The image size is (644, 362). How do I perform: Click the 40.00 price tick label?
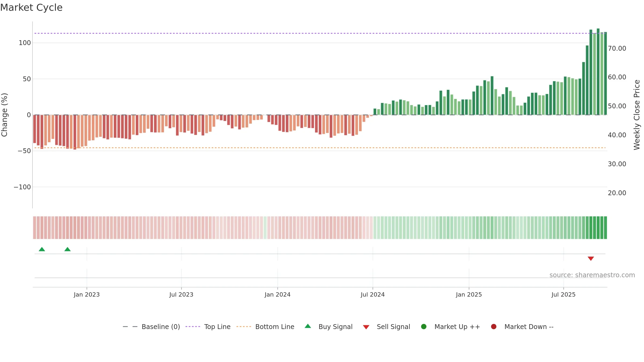pyautogui.click(x=617, y=135)
